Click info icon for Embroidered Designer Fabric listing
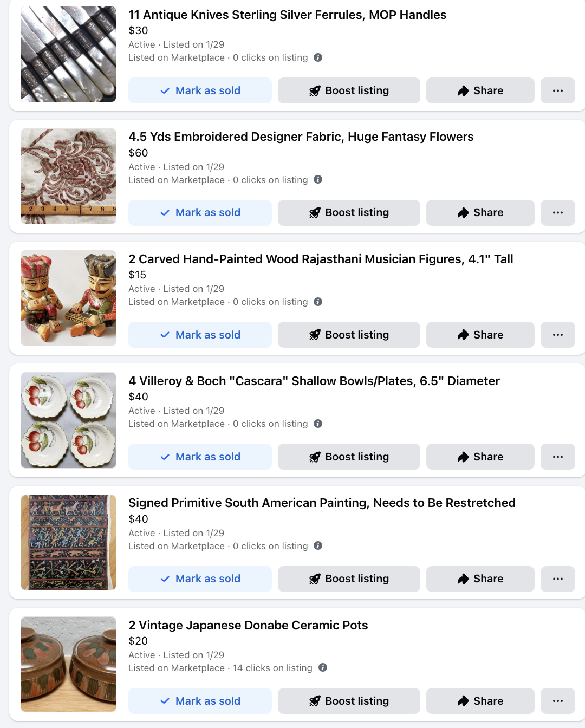The width and height of the screenshot is (585, 728). [x=318, y=179]
